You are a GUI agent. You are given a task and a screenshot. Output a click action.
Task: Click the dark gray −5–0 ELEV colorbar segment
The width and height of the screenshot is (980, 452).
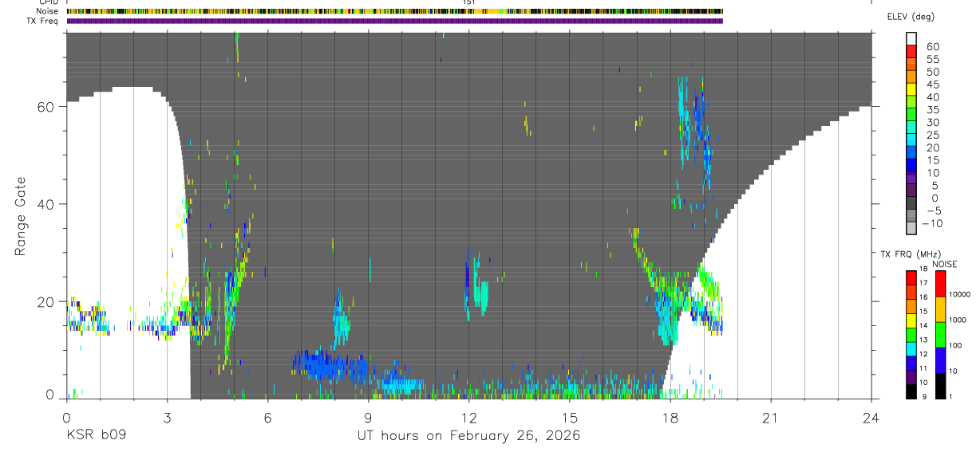[911, 203]
